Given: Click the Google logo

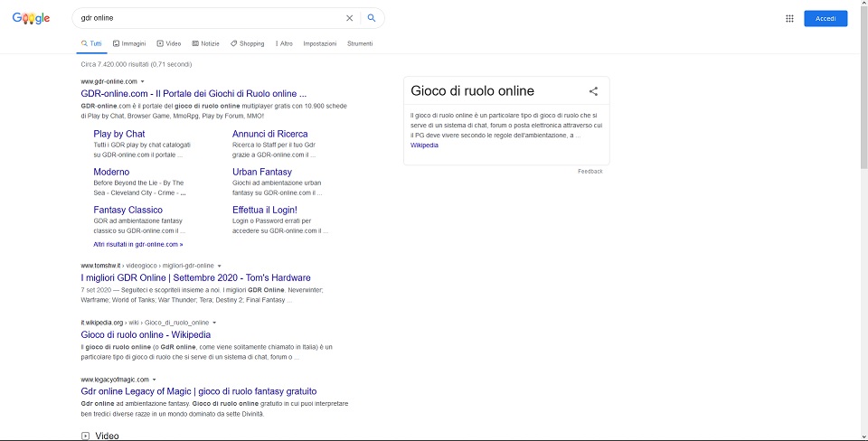Looking at the screenshot, I should click(x=31, y=18).
